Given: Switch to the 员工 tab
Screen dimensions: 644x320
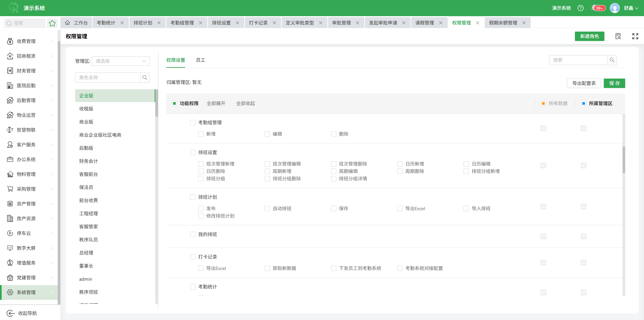Looking at the screenshot, I should tap(200, 60).
